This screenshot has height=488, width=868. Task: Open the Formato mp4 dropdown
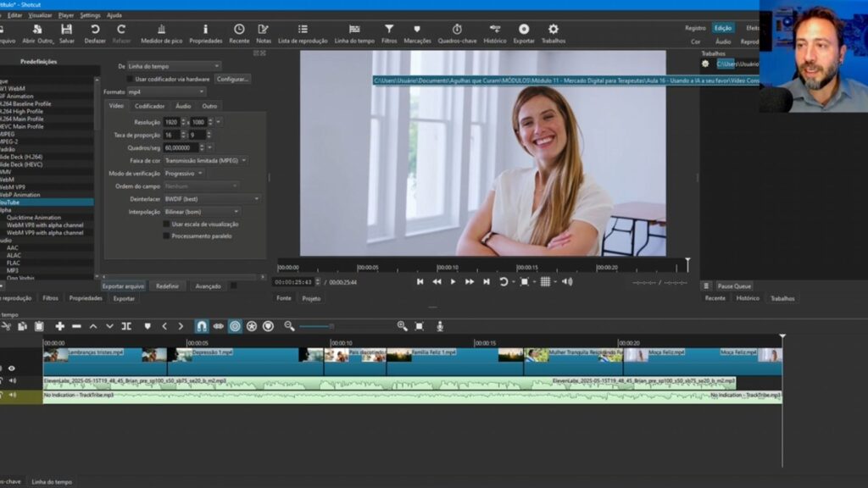166,91
